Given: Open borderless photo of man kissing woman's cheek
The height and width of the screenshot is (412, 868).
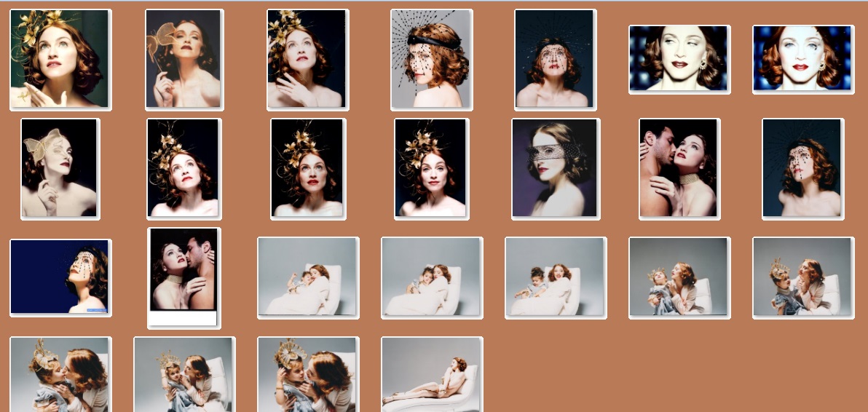Looking at the screenshot, I should point(679,168).
